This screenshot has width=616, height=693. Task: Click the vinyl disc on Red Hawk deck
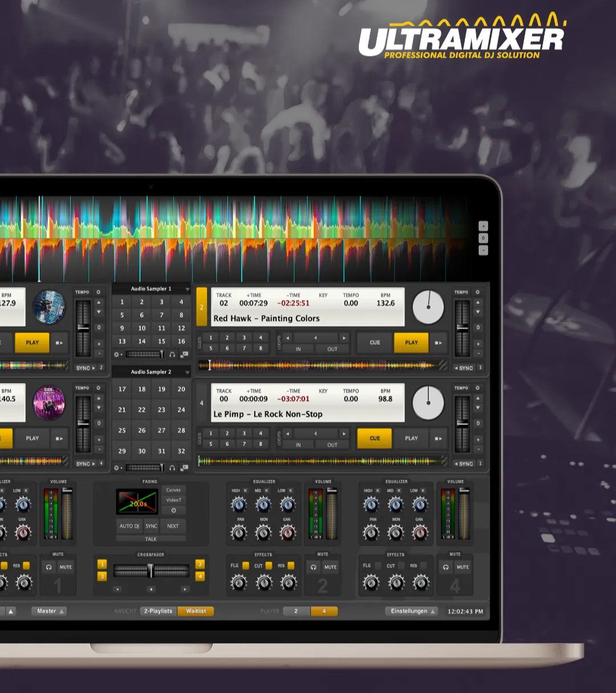428,307
